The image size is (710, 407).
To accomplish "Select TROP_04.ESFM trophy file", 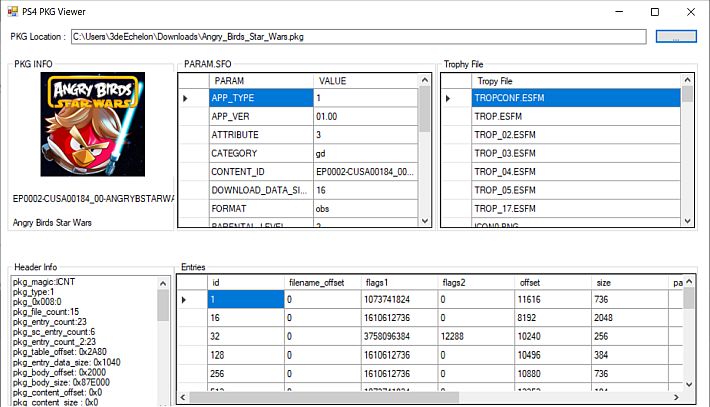I will tap(576, 172).
